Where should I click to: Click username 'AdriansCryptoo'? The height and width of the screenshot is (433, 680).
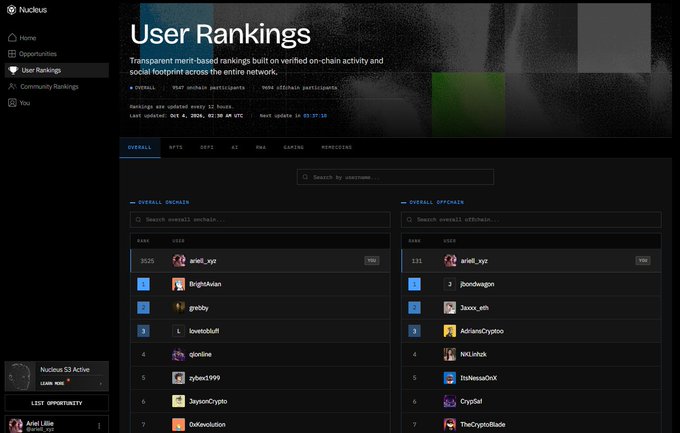click(x=482, y=331)
